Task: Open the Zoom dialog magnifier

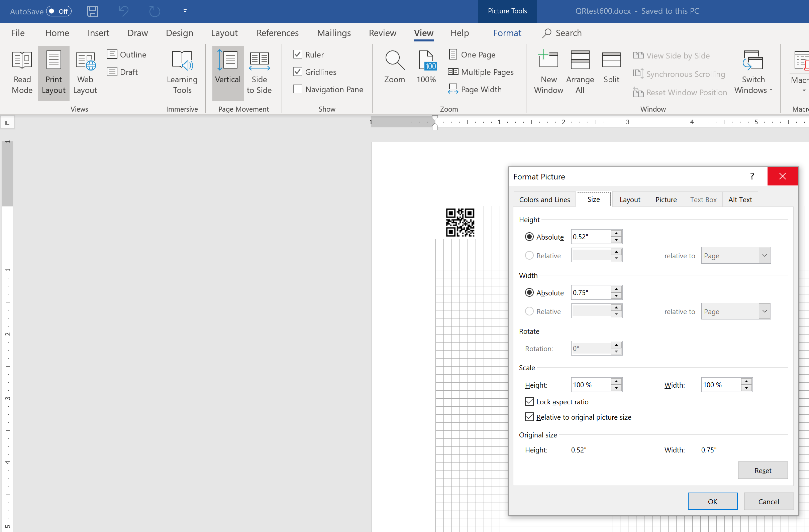Action: coord(394,66)
